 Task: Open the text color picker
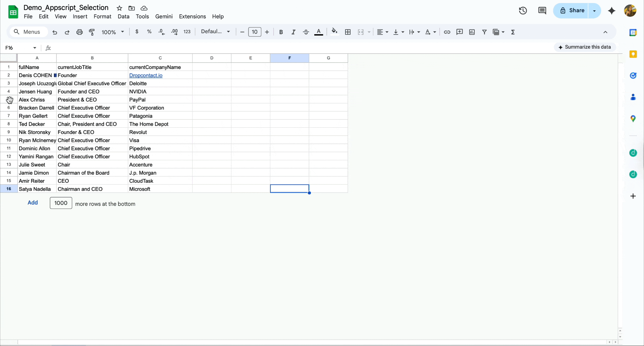[319, 32]
